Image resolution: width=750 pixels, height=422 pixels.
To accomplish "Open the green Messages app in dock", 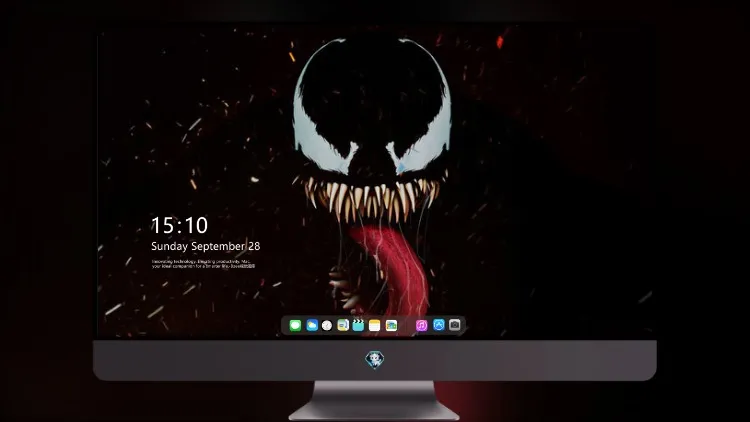I will 295,325.
